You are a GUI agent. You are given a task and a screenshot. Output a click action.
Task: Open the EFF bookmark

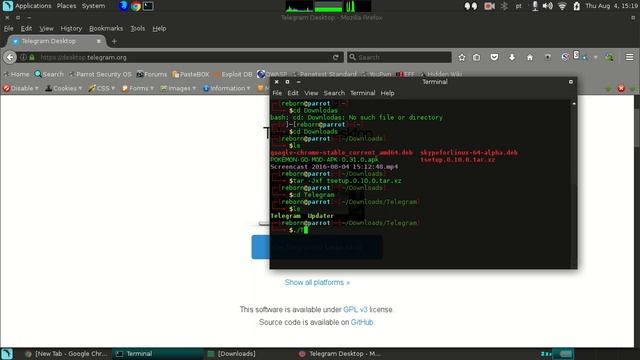click(405, 74)
